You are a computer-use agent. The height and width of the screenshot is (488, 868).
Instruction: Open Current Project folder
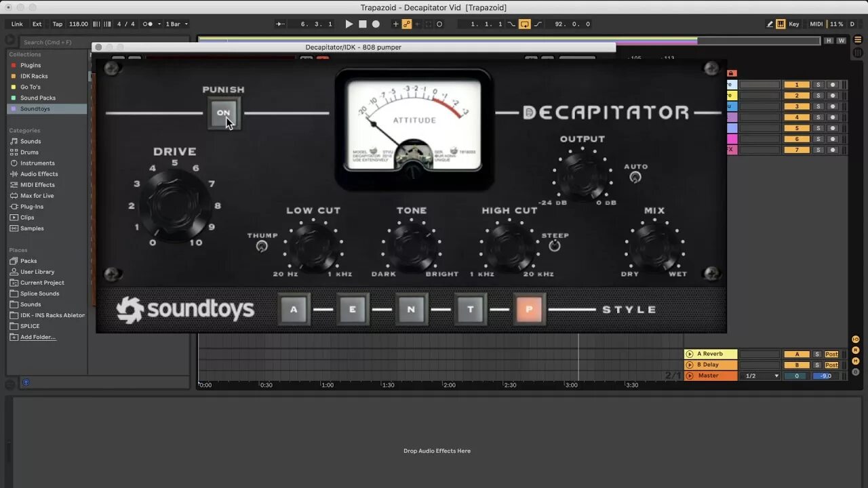42,282
